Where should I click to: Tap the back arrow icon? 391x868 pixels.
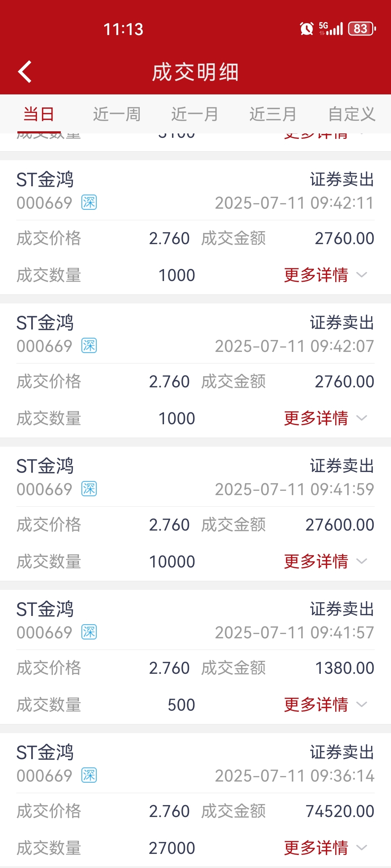coord(25,72)
